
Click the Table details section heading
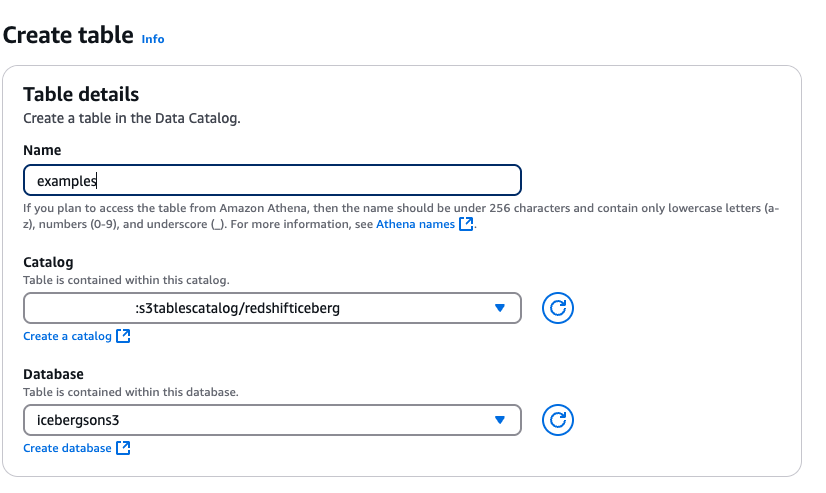[81, 95]
